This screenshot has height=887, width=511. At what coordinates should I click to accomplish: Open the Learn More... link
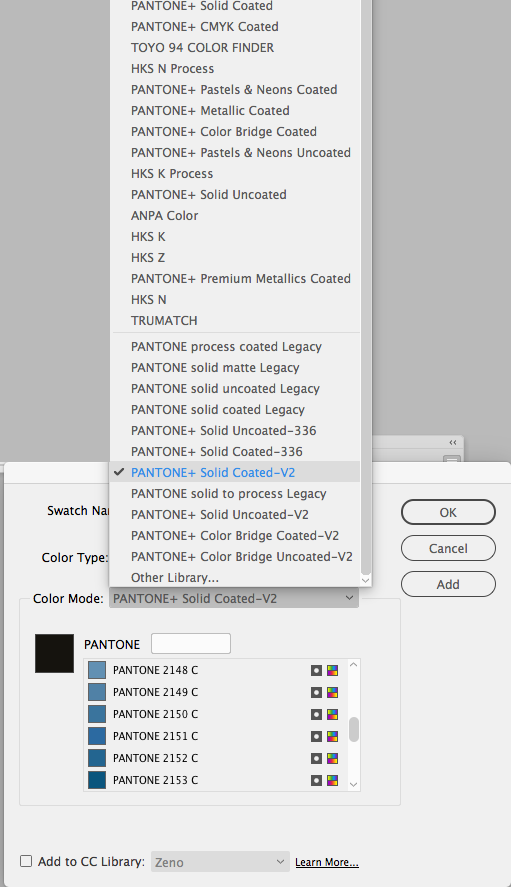point(327,862)
